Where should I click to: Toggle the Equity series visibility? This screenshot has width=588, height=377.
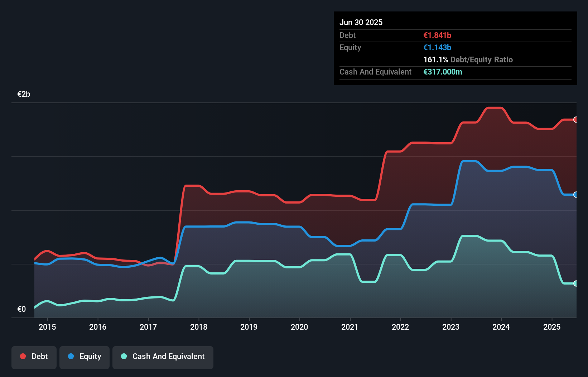coord(84,357)
